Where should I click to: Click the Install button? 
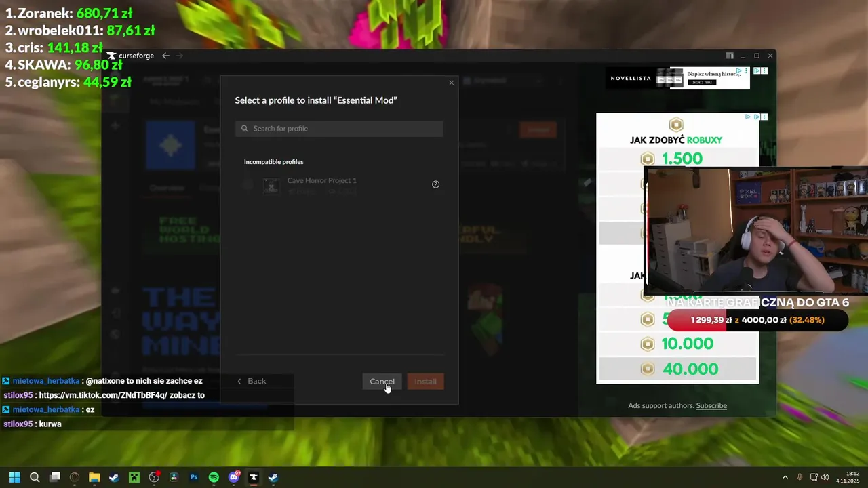(x=426, y=382)
